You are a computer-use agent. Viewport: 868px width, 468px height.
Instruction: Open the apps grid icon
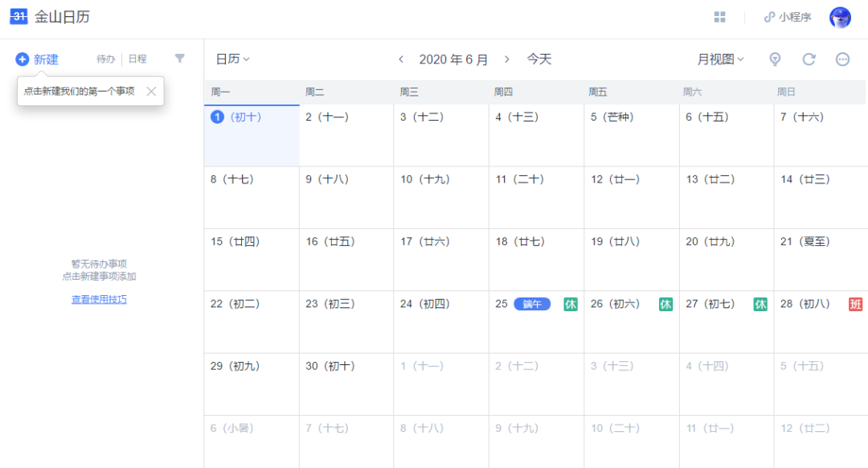[x=720, y=17]
